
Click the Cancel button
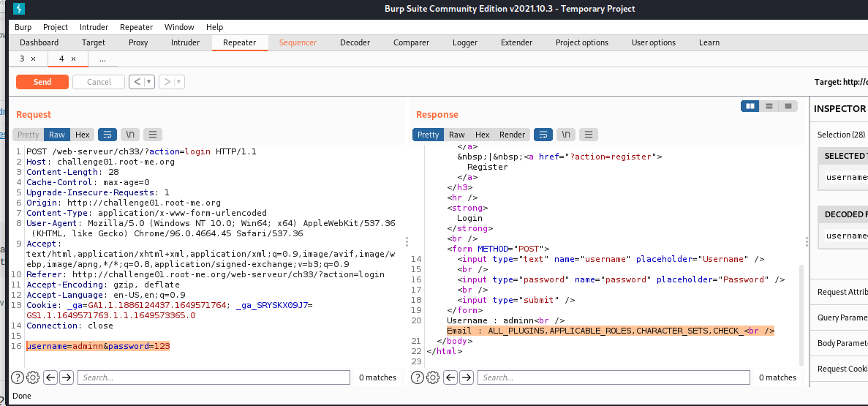(99, 82)
